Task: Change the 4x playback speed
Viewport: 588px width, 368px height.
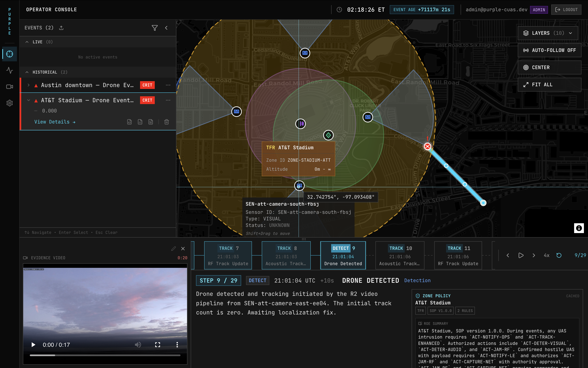Action: click(546, 255)
